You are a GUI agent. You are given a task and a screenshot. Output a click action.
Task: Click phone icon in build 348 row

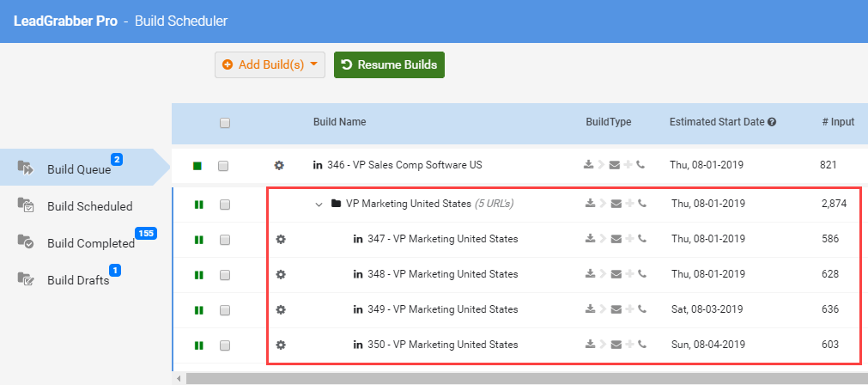642,273
